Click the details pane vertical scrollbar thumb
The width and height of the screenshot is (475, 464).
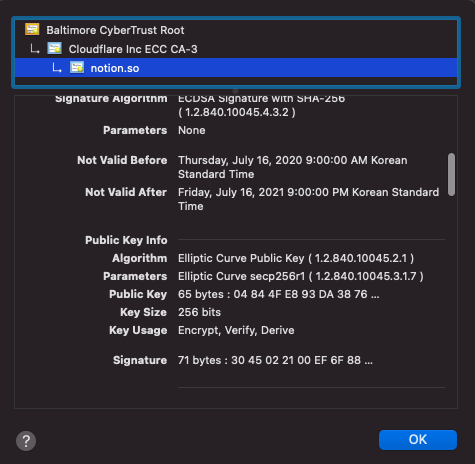451,174
